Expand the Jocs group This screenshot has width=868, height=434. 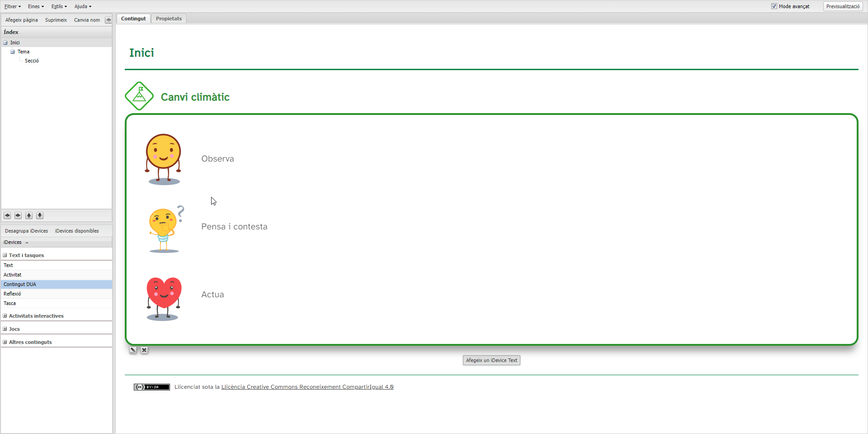[x=5, y=329]
